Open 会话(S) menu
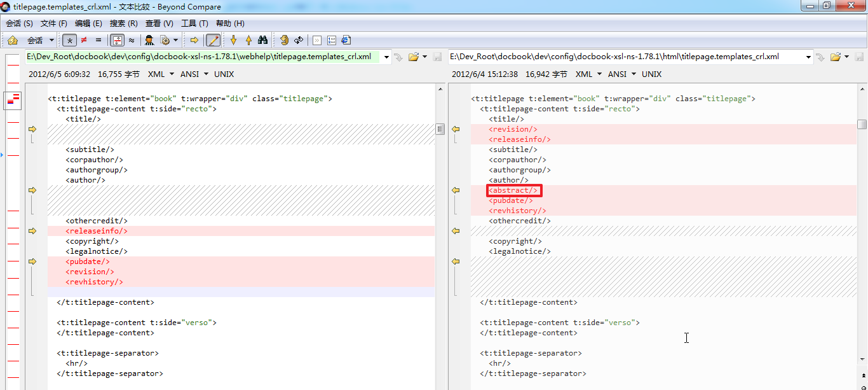This screenshot has width=868, height=390. point(19,24)
